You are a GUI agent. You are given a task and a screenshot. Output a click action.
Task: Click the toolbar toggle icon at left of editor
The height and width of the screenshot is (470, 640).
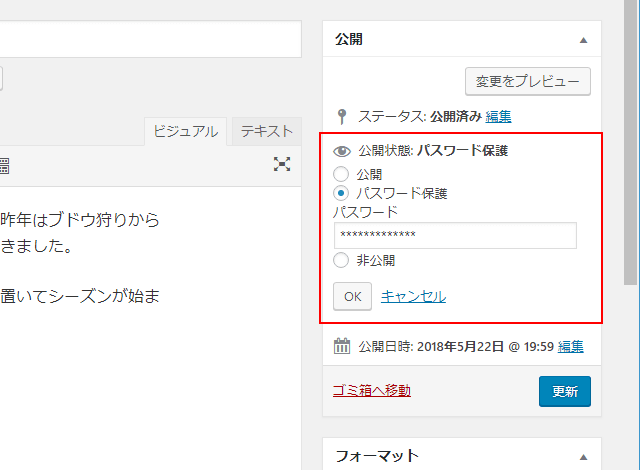pyautogui.click(x=4, y=166)
